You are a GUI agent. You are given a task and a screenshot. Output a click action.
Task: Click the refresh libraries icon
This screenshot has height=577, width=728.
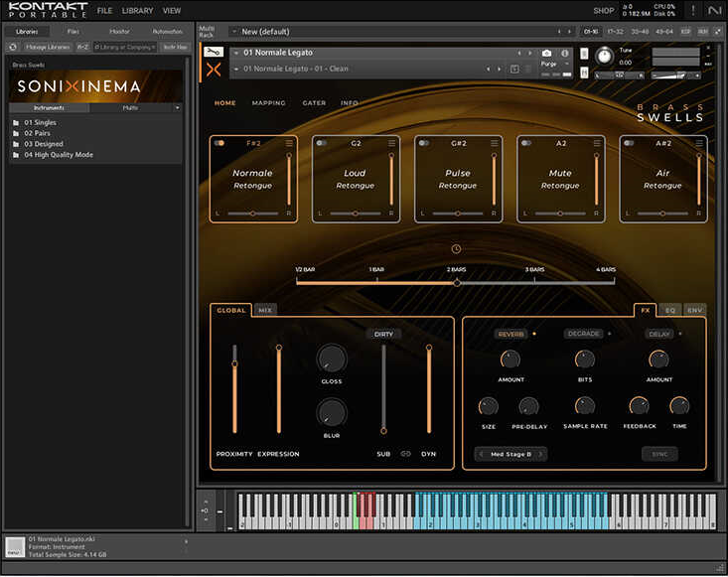(x=13, y=47)
